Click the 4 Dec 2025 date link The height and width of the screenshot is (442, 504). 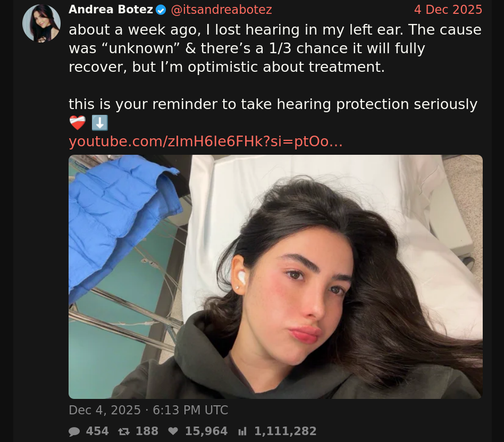tap(448, 10)
